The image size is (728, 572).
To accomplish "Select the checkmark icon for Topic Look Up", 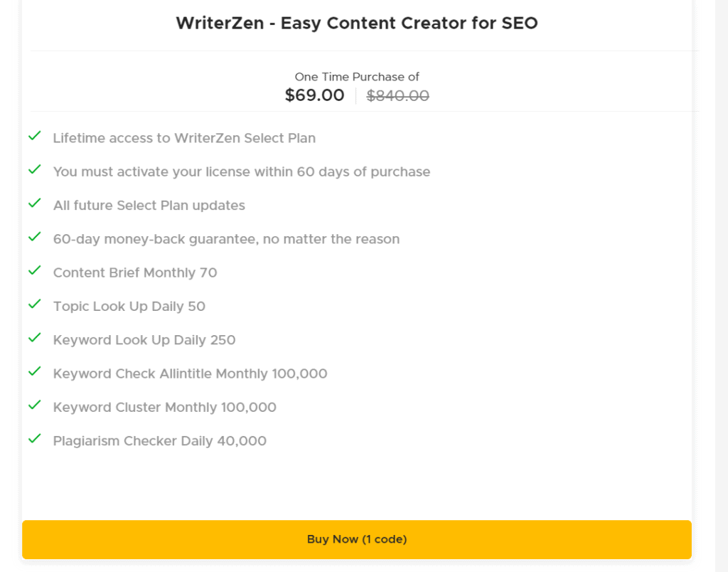I will 34,304.
